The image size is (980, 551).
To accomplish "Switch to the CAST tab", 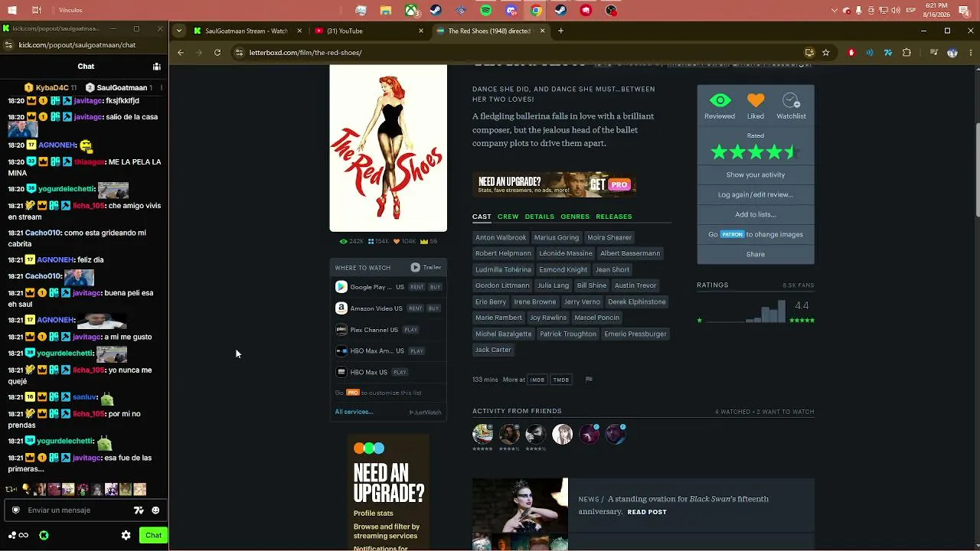I will point(482,217).
